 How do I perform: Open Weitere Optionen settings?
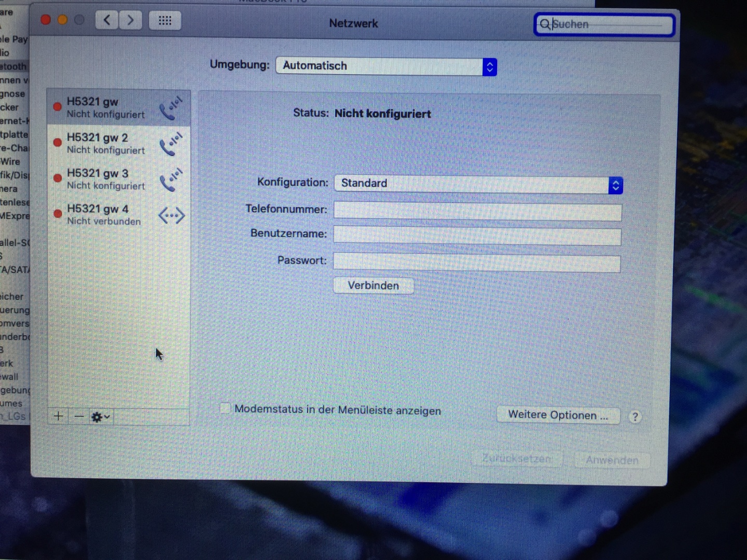point(558,415)
